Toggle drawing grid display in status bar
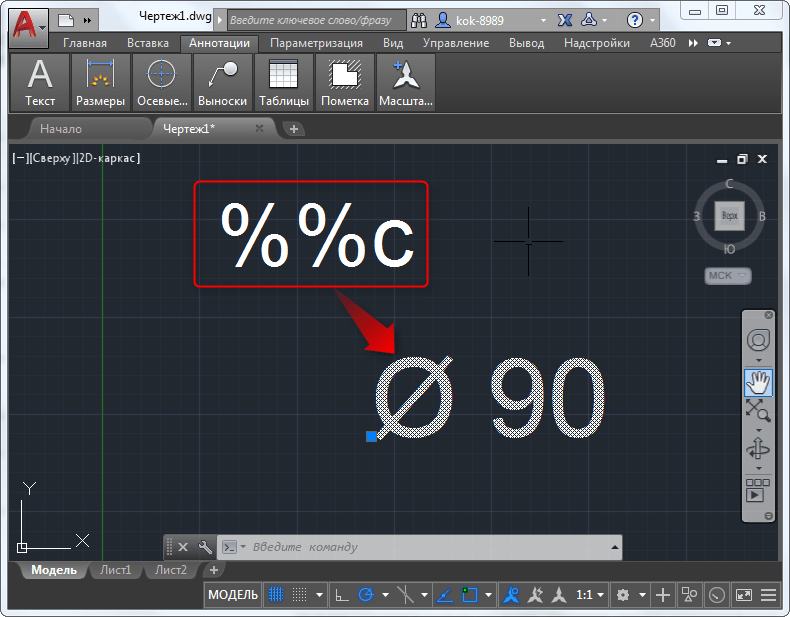790x617 pixels. (x=276, y=595)
